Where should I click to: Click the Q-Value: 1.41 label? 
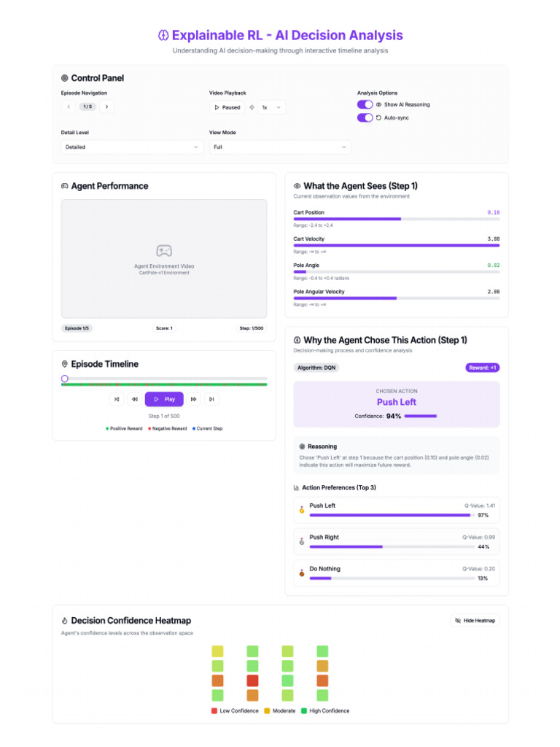pos(480,506)
